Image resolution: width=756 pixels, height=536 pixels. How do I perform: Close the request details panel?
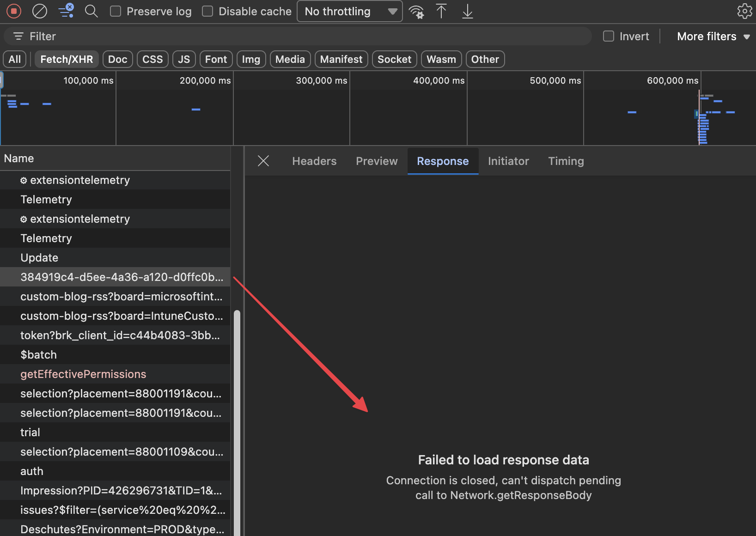click(263, 161)
